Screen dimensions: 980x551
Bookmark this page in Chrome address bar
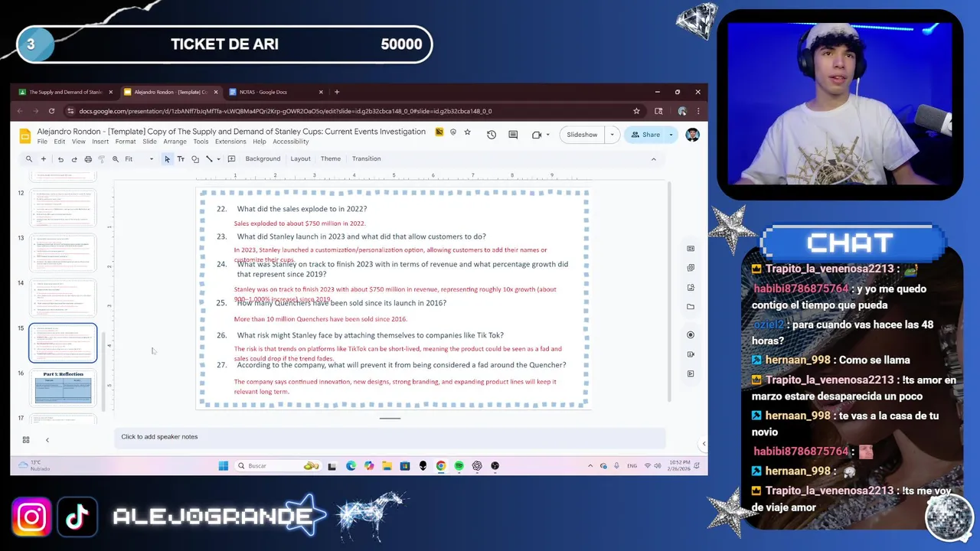pyautogui.click(x=636, y=111)
